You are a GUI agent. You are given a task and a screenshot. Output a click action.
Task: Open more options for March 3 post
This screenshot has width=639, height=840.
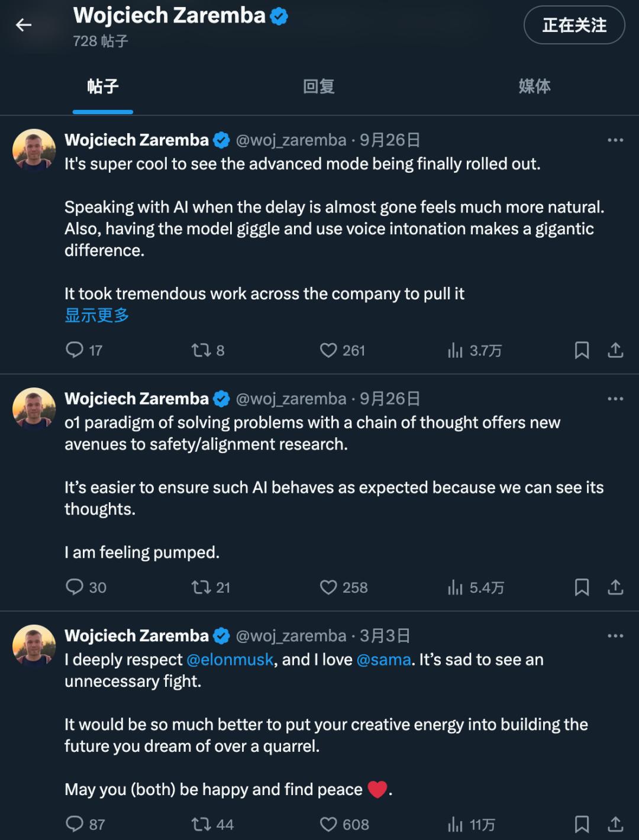[x=615, y=636]
